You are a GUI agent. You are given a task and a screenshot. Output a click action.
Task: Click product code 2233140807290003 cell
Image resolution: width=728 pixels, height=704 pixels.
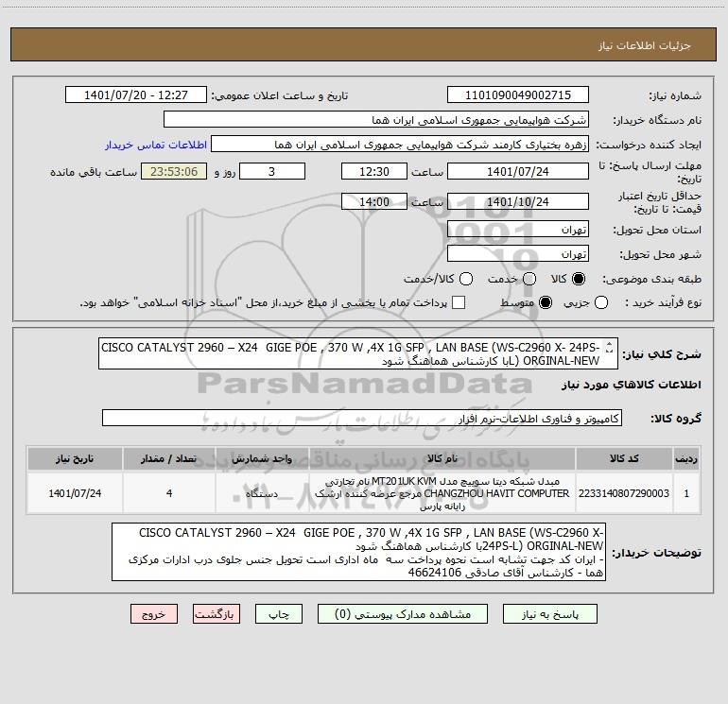pos(624,493)
